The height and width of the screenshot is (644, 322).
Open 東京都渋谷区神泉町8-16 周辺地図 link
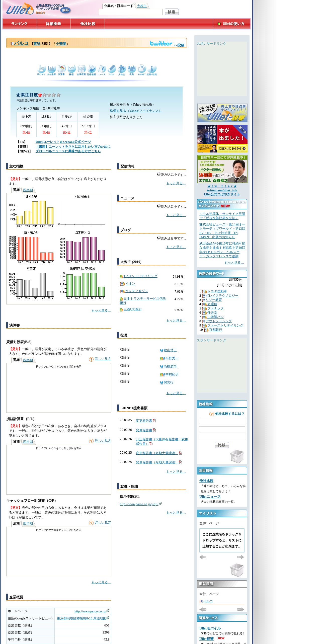pos(82,618)
